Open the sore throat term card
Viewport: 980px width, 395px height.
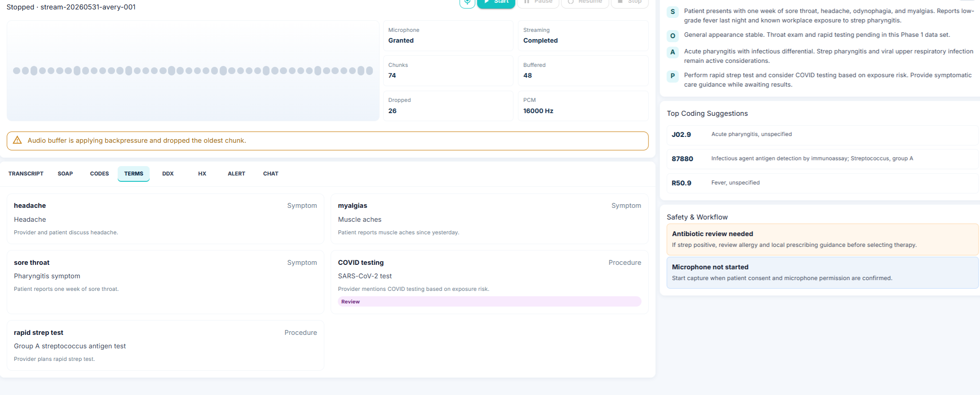[165, 282]
